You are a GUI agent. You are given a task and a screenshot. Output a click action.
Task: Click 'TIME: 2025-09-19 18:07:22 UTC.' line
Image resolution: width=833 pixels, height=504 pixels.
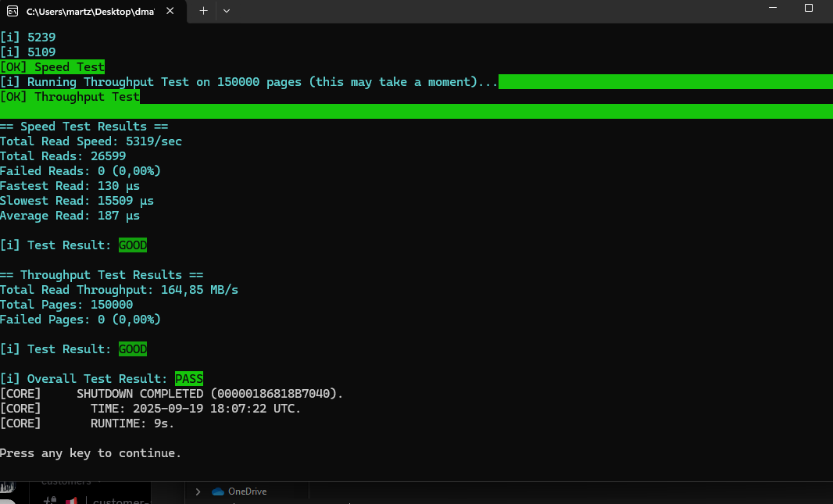150,409
